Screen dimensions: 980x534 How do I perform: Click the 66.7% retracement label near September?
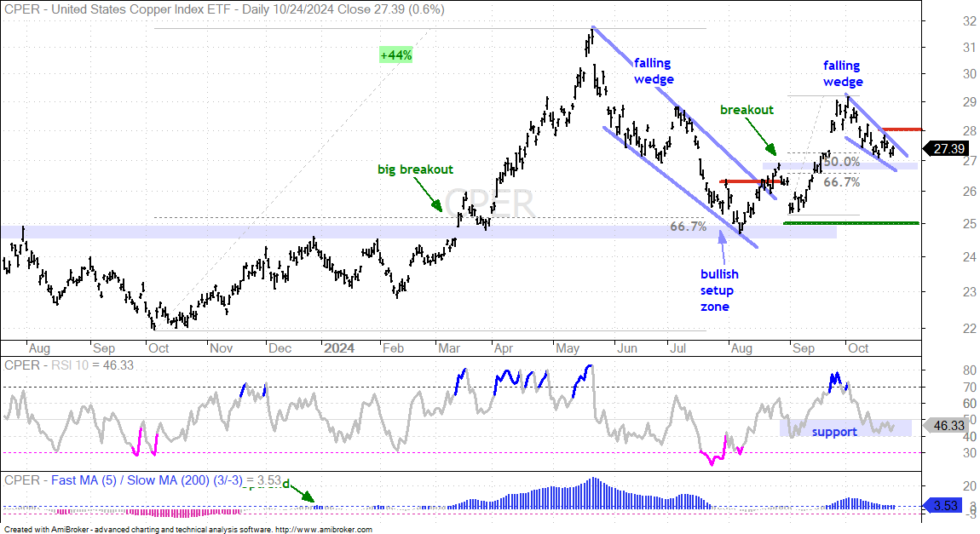click(x=841, y=182)
